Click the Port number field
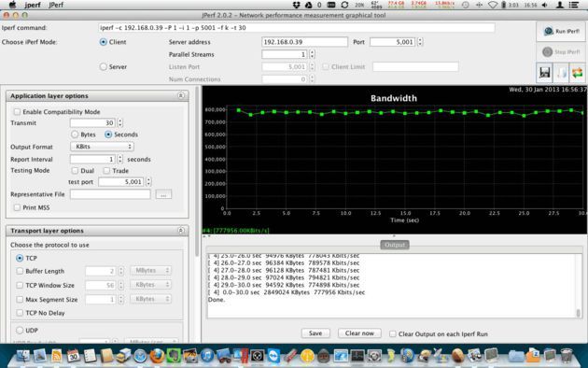The height and width of the screenshot is (368, 588). point(393,42)
